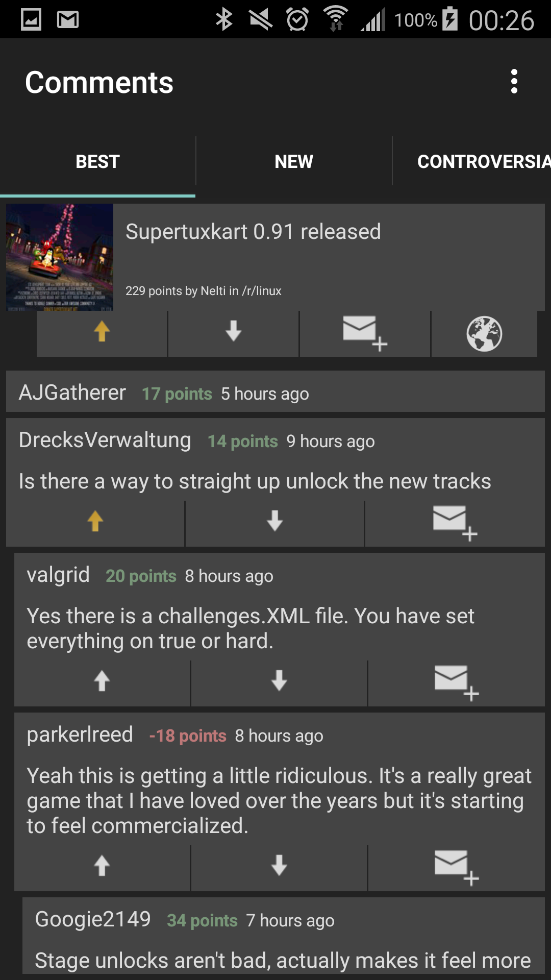Image resolution: width=551 pixels, height=980 pixels.
Task: Upvote parkerlreed's comment
Action: coord(102,867)
